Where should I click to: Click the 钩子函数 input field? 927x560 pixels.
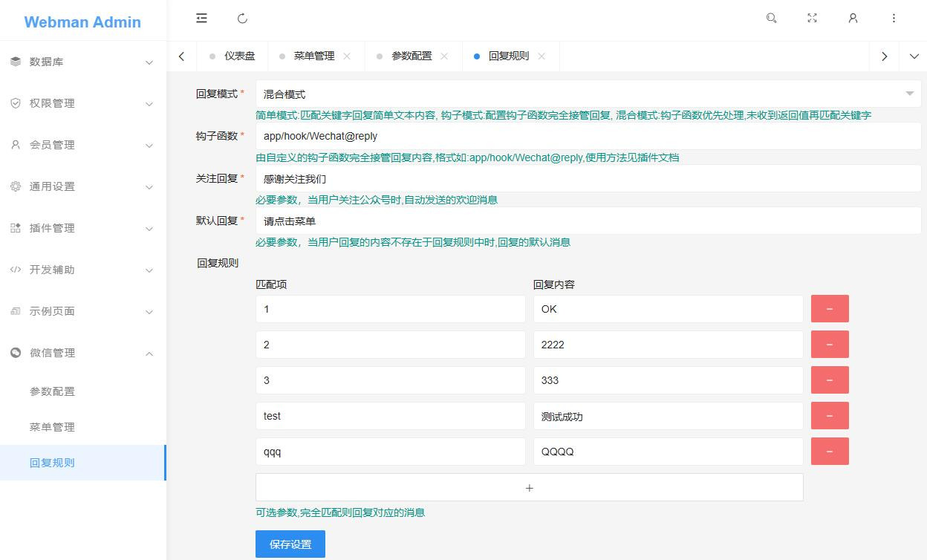[x=588, y=137]
